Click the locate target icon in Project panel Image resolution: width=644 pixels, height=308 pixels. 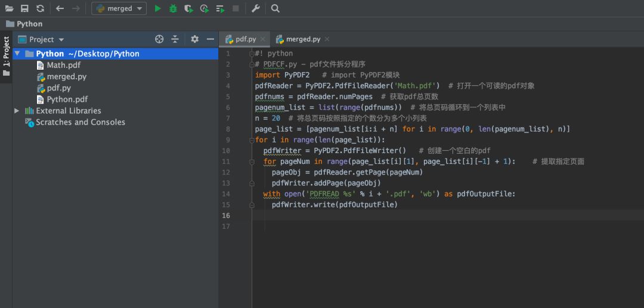tap(159, 39)
